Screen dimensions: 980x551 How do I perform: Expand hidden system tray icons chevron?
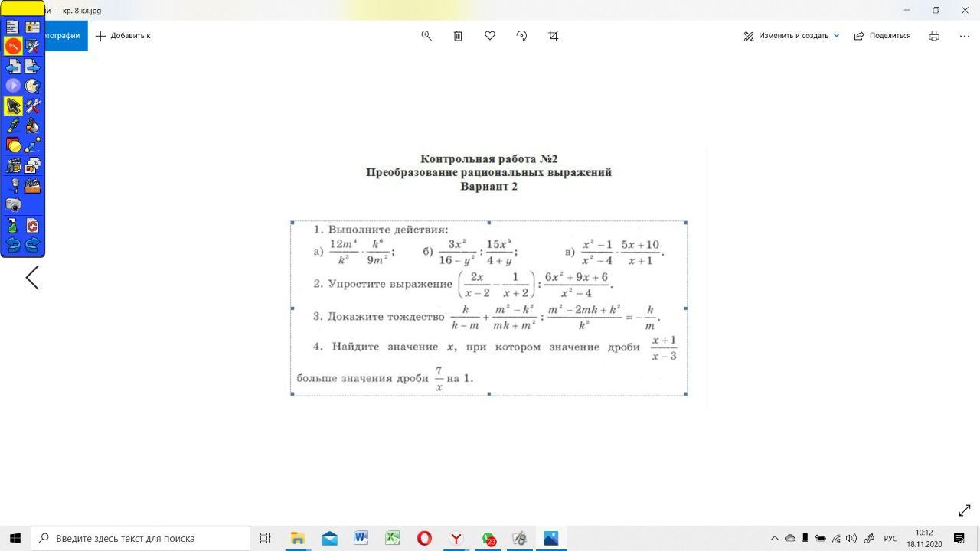click(x=774, y=538)
